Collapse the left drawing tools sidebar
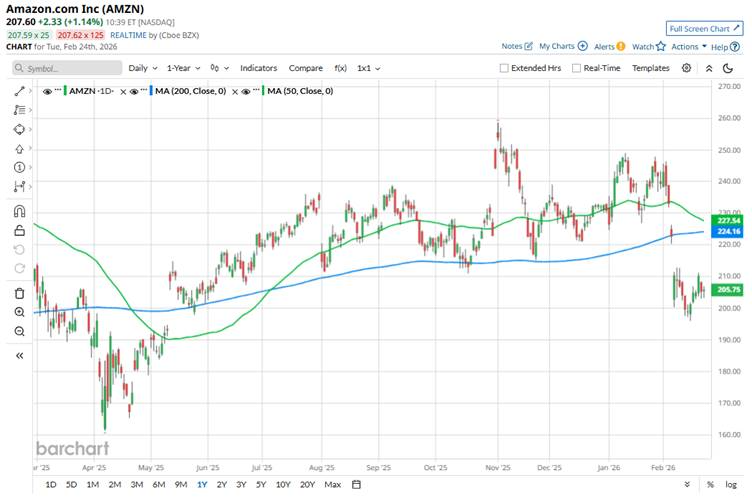 (19, 355)
